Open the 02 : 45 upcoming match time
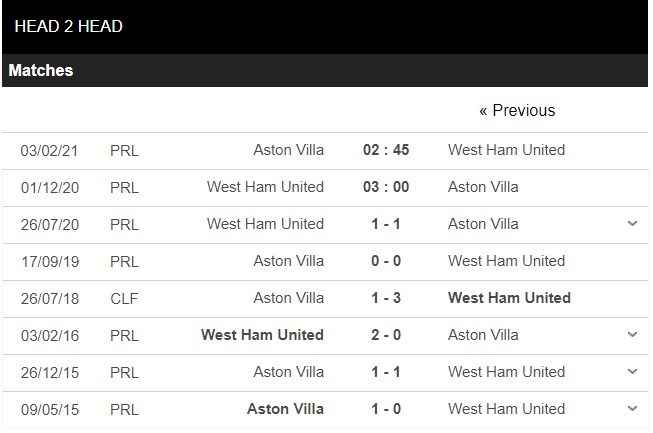The image size is (653, 433). coord(386,150)
